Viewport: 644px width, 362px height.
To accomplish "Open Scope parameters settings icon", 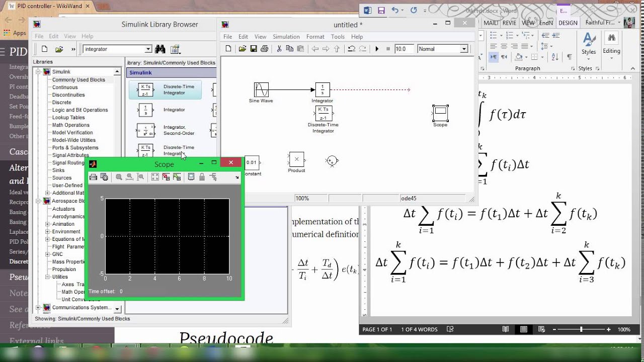I will (x=104, y=177).
